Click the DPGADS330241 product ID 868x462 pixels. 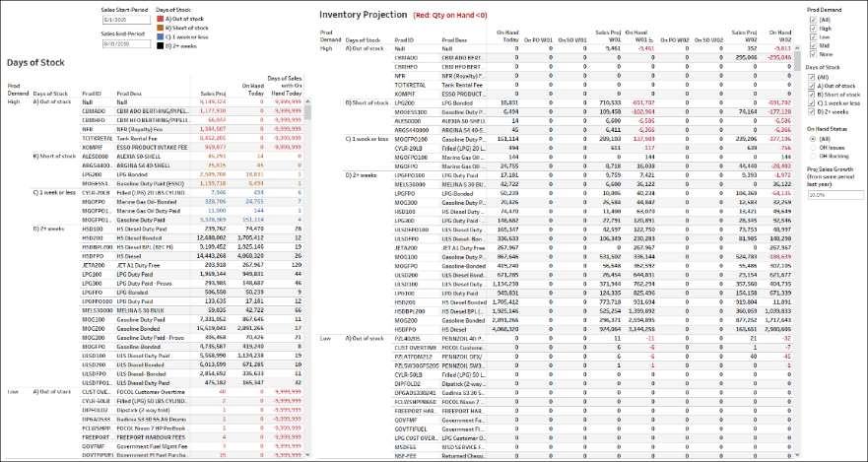point(413,392)
